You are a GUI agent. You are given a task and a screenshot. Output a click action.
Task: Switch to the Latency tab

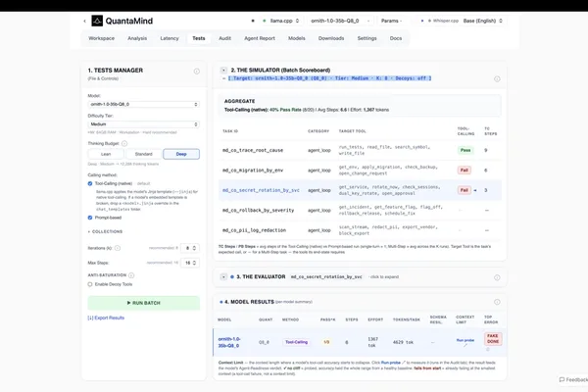[x=170, y=38]
